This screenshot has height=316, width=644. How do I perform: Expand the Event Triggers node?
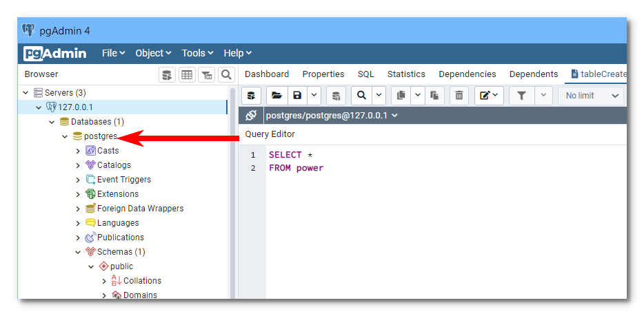pyautogui.click(x=78, y=180)
